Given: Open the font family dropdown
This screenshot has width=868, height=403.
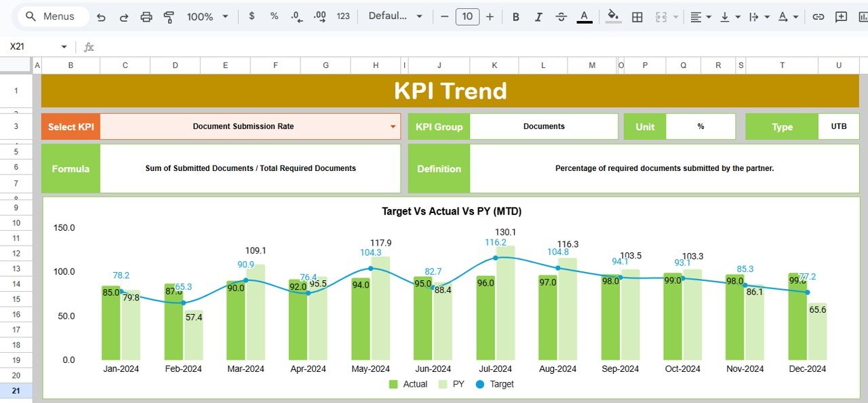Looking at the screenshot, I should 395,16.
